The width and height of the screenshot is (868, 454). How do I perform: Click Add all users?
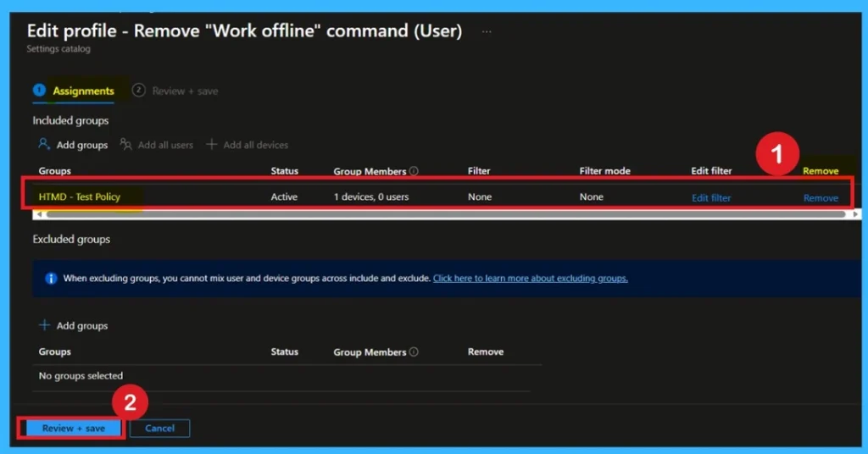pos(157,145)
